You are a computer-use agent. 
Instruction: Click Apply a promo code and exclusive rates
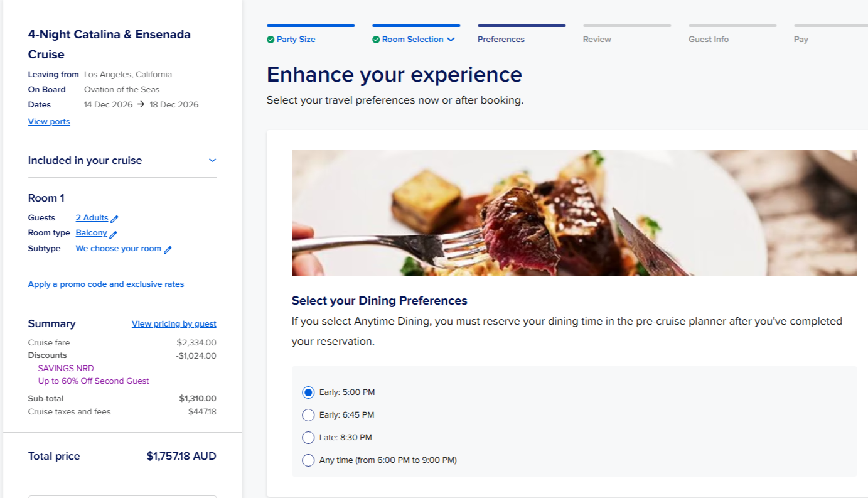click(106, 284)
